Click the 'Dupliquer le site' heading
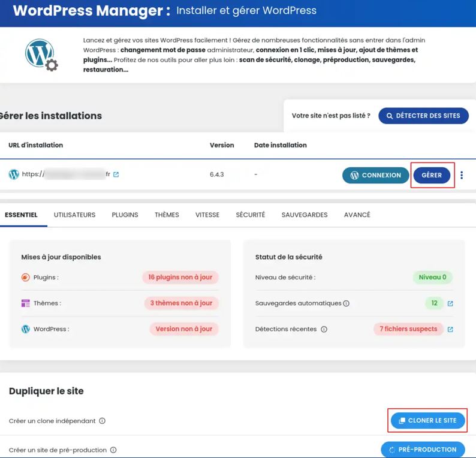The image size is (476, 458). coord(46,391)
